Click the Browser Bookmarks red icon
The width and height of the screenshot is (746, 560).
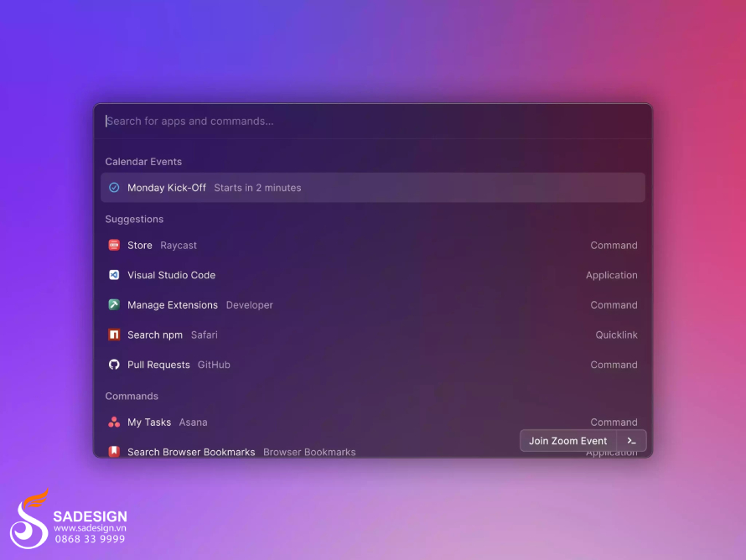coord(114,451)
